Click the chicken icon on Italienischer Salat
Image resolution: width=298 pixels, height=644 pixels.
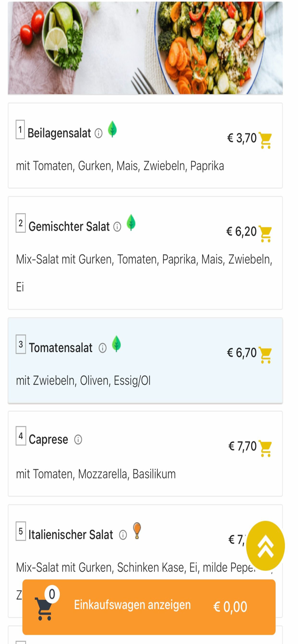[x=138, y=532]
